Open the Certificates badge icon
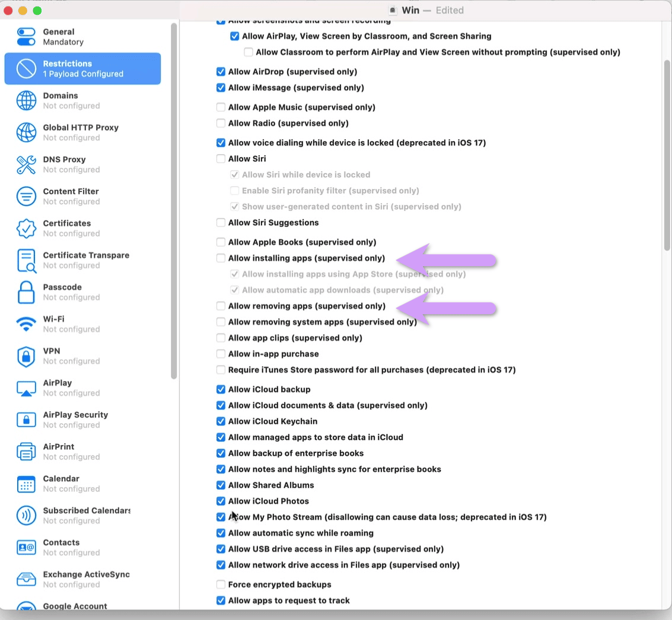The width and height of the screenshot is (672, 620). coord(26,228)
